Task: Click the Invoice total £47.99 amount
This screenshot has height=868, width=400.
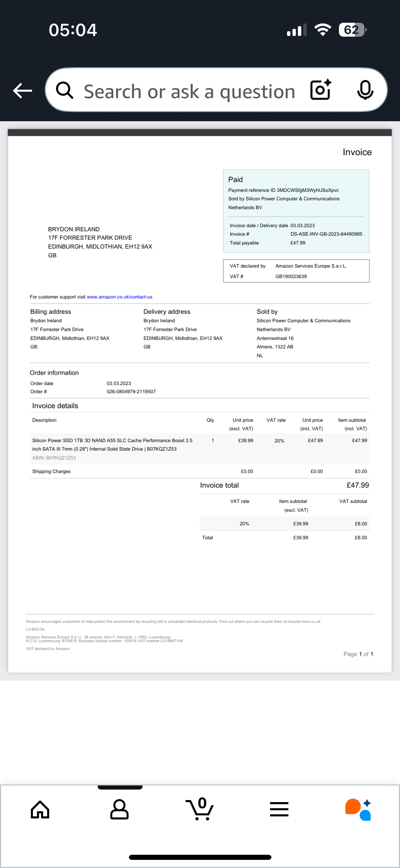Action: (x=357, y=485)
